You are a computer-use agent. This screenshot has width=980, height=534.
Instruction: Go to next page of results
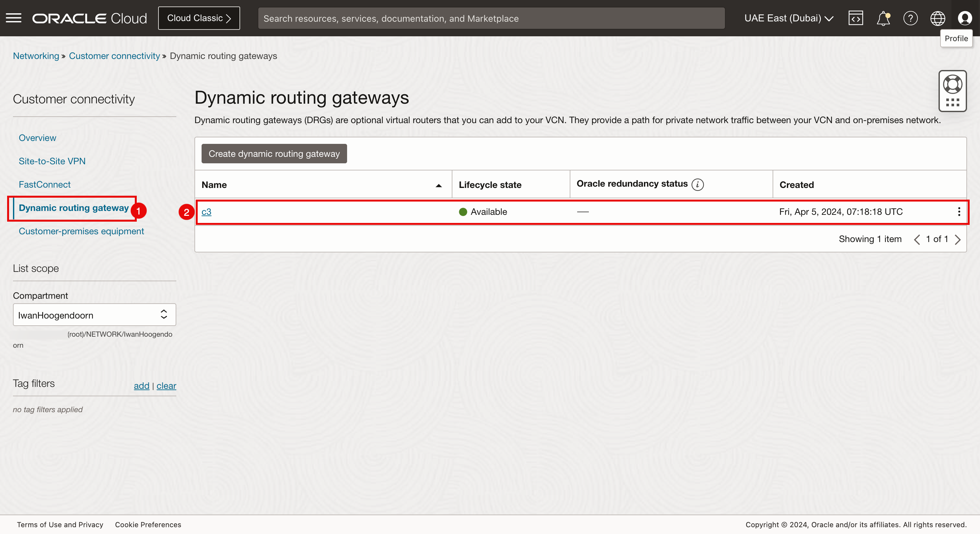[x=958, y=239]
